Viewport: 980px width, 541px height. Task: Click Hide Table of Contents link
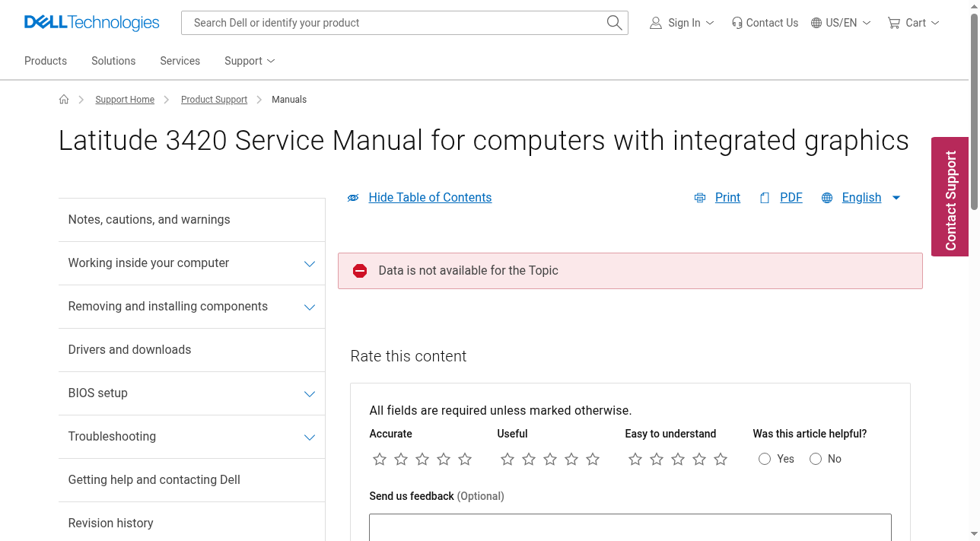430,198
